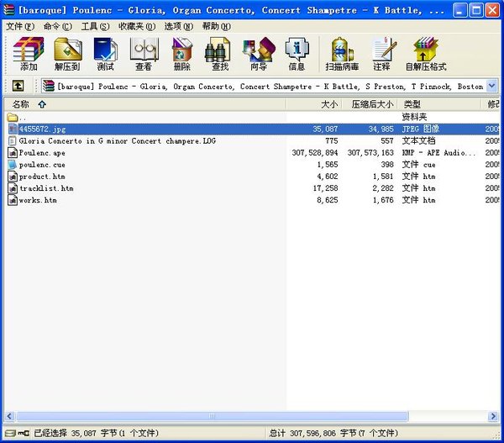Click the parent folder ".." icon
Image resolution: width=504 pixels, height=443 pixels.
click(x=13, y=117)
